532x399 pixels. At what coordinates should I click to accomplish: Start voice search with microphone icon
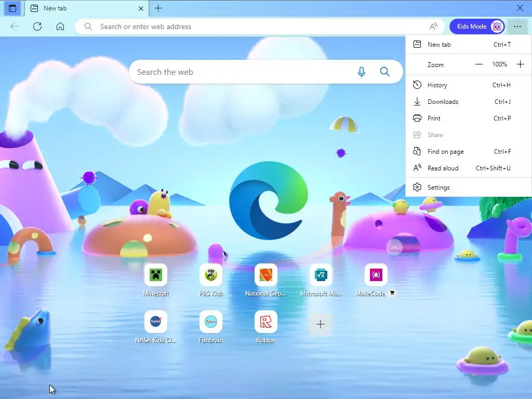click(362, 72)
